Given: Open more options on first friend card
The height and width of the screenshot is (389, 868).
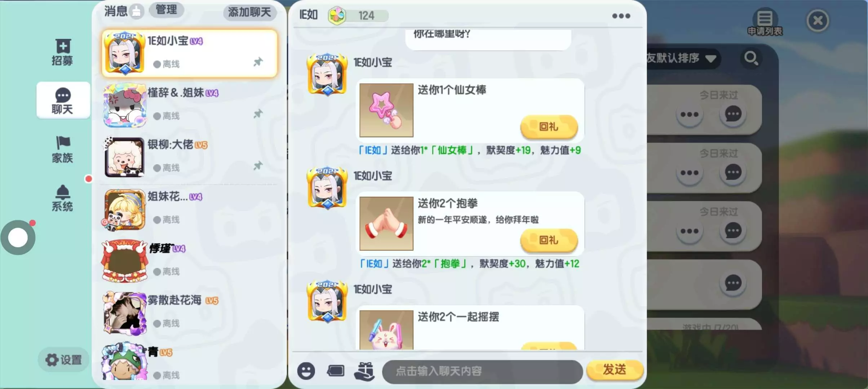Looking at the screenshot, I should click(x=689, y=115).
